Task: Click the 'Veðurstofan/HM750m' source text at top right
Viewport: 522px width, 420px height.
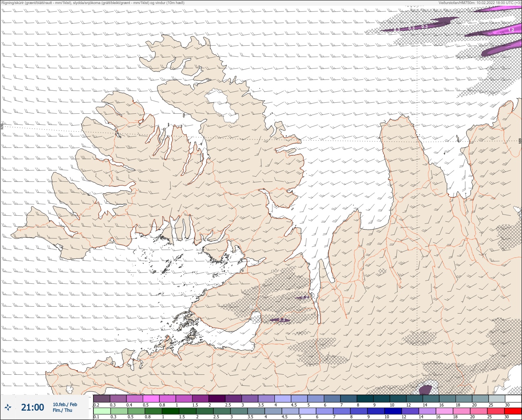Action: pos(480,3)
